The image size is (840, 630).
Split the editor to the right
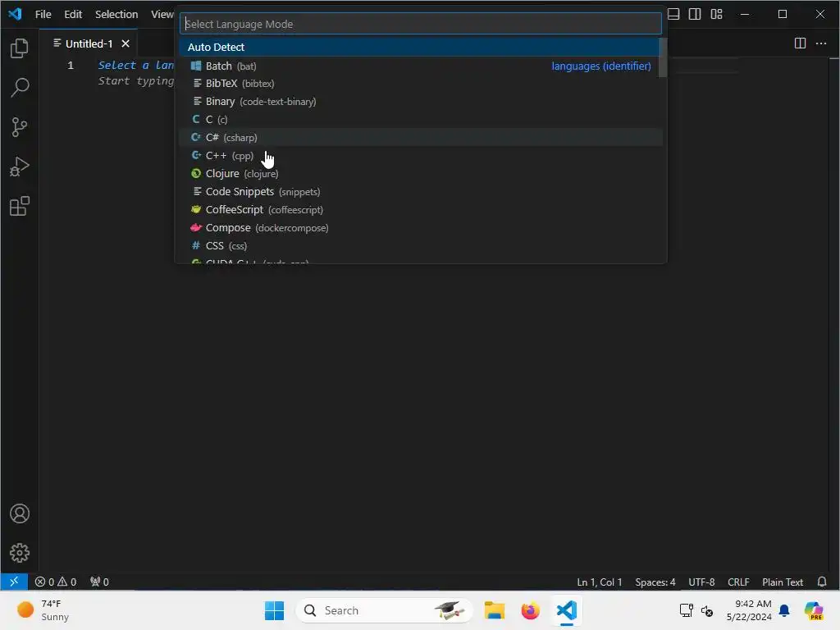pos(800,43)
